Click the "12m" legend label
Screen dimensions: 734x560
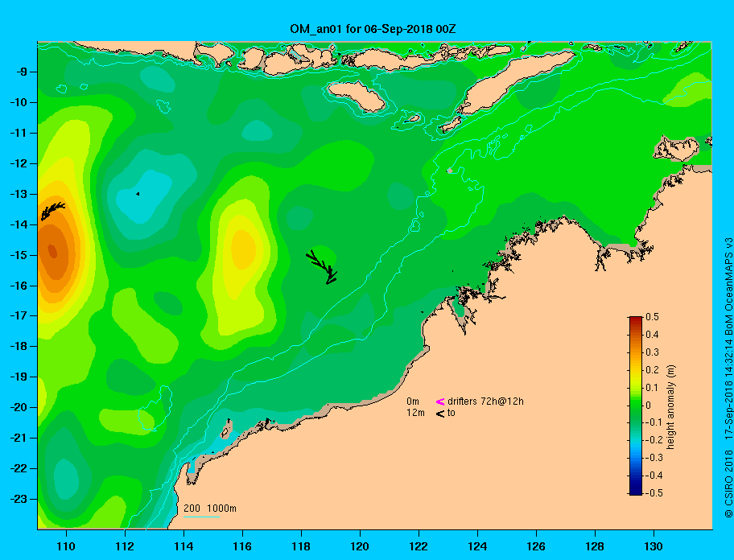click(415, 413)
